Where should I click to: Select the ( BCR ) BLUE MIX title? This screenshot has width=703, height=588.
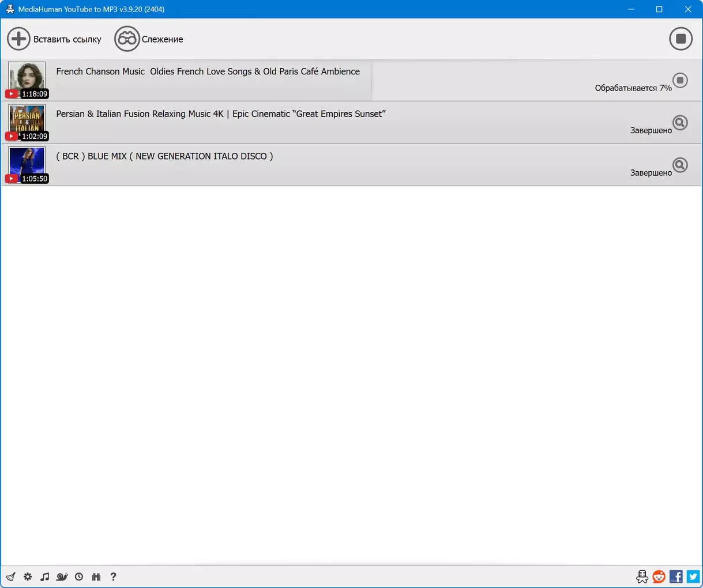pyautogui.click(x=164, y=156)
